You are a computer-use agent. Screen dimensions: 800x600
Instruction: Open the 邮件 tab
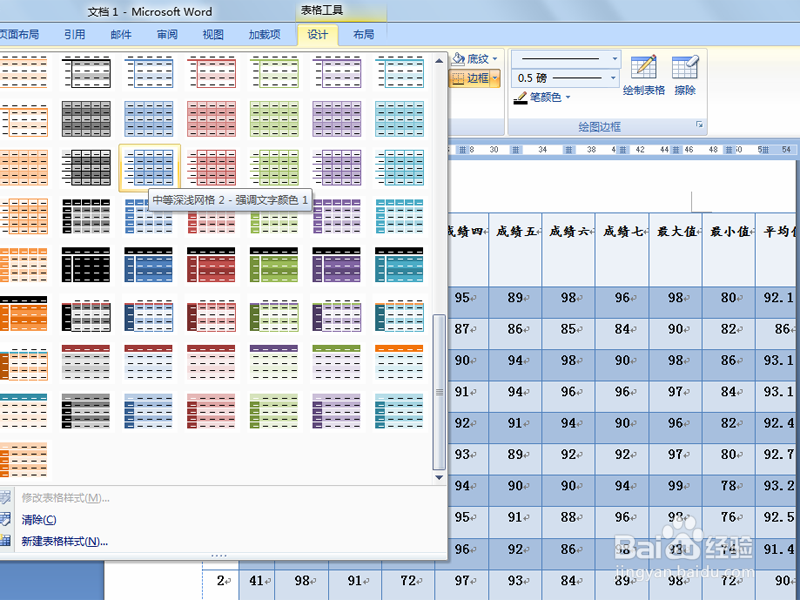pyautogui.click(x=121, y=35)
